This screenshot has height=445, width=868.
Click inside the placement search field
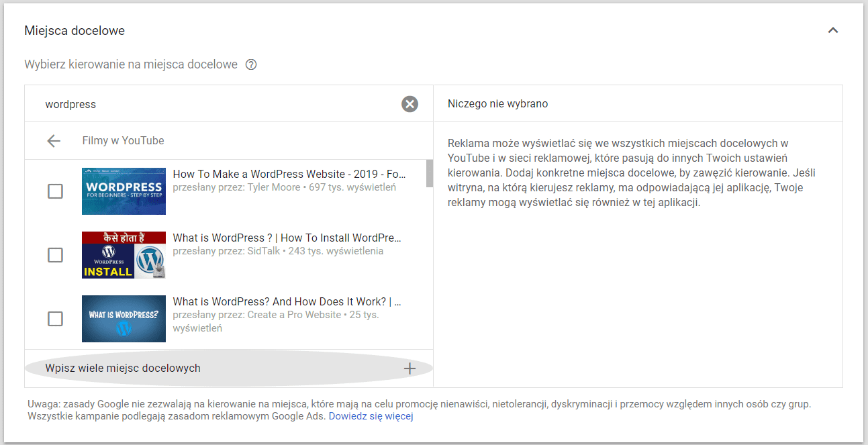pyautogui.click(x=201, y=103)
